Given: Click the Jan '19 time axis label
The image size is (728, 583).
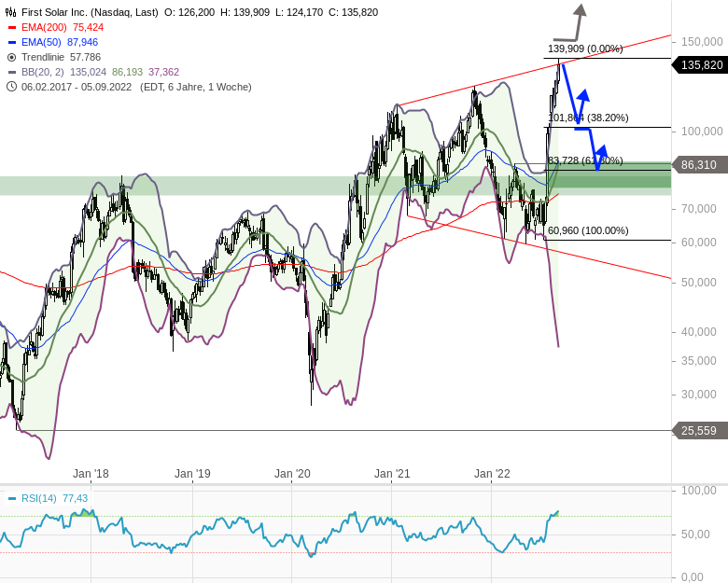Looking at the screenshot, I should point(192,474).
